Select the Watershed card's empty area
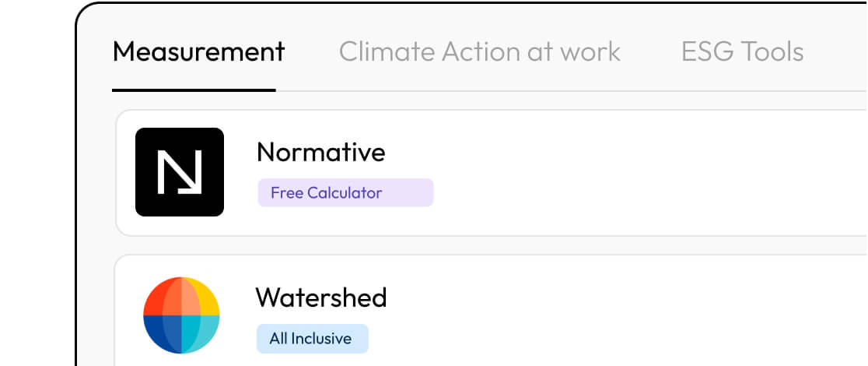The image size is (868, 366). [622, 315]
